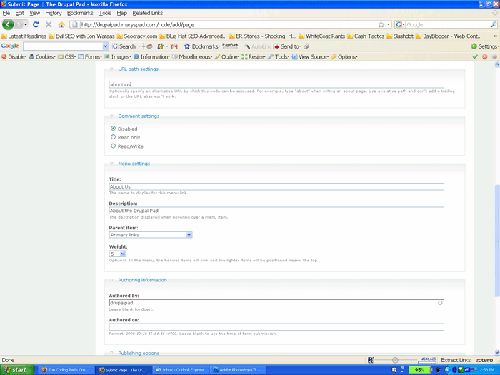Open the Parent item dropdown
The width and height of the screenshot is (500, 375).
pyautogui.click(x=151, y=235)
